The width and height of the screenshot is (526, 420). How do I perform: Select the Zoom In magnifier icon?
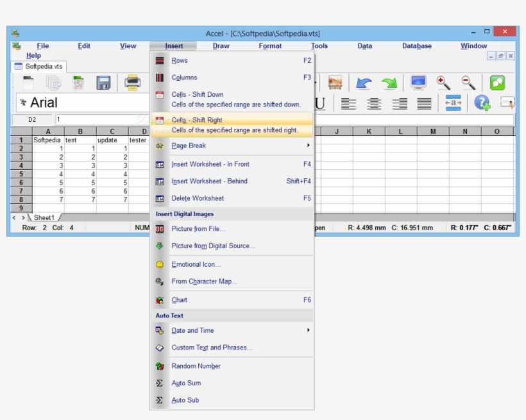[x=442, y=81]
